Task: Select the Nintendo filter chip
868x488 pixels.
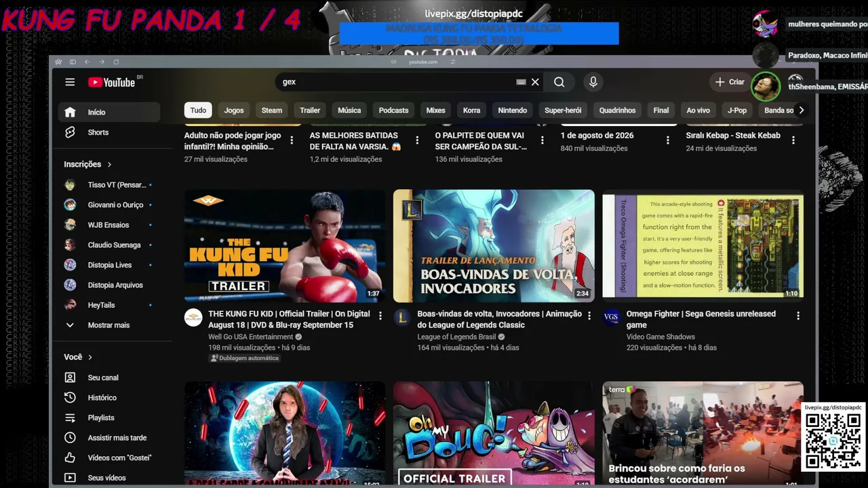Action: (x=513, y=110)
